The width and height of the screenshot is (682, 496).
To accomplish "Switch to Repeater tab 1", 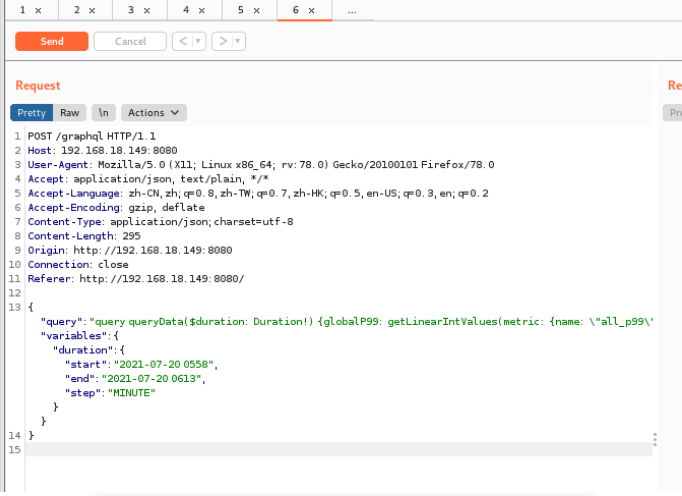I will pos(23,10).
